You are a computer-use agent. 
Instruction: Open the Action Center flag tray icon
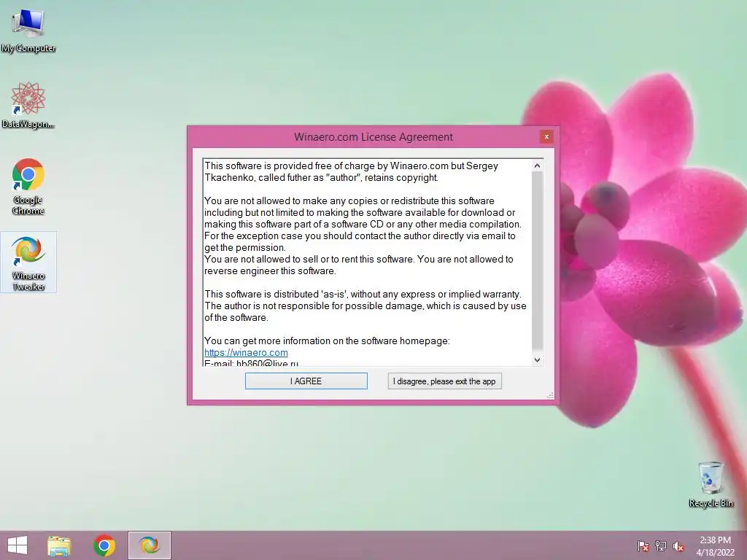coord(643,546)
